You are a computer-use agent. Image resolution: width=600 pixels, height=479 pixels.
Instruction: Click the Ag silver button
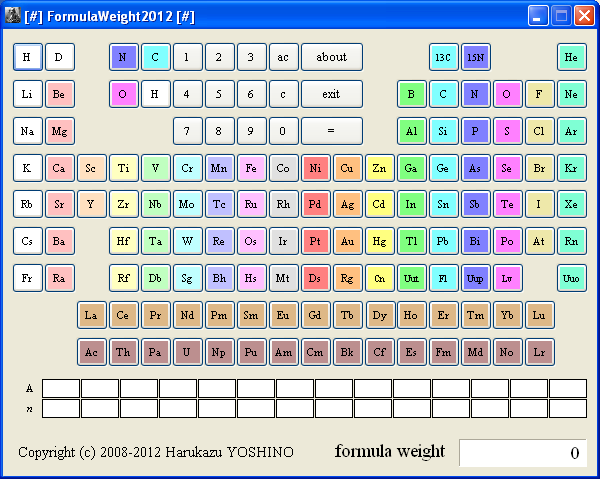(x=347, y=204)
